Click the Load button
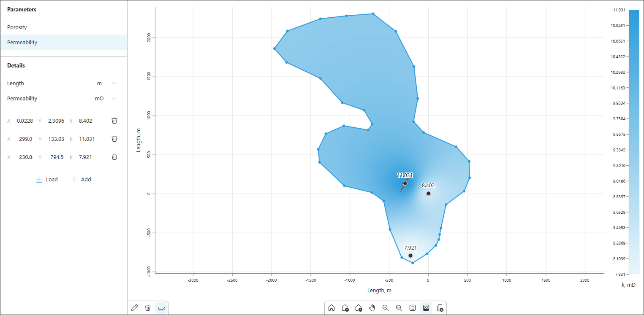 pyautogui.click(x=47, y=179)
